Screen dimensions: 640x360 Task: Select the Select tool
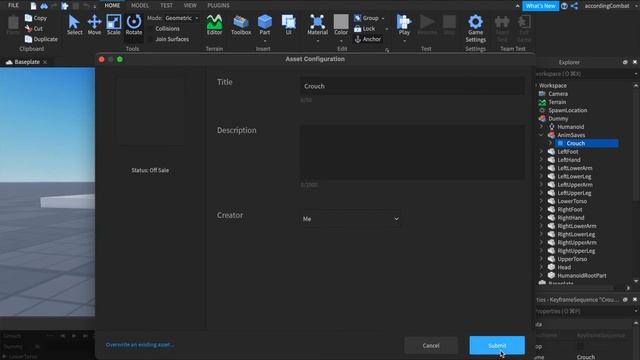pos(74,24)
